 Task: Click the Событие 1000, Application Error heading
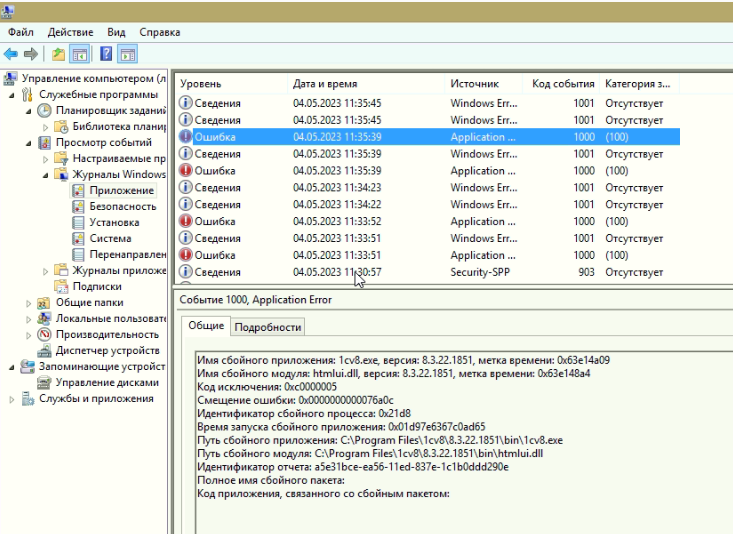click(x=255, y=300)
